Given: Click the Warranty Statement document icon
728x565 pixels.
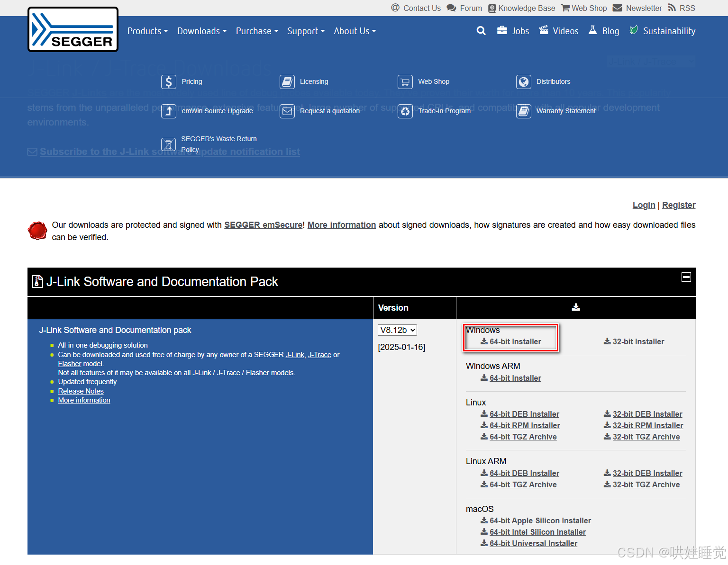Looking at the screenshot, I should pos(524,111).
